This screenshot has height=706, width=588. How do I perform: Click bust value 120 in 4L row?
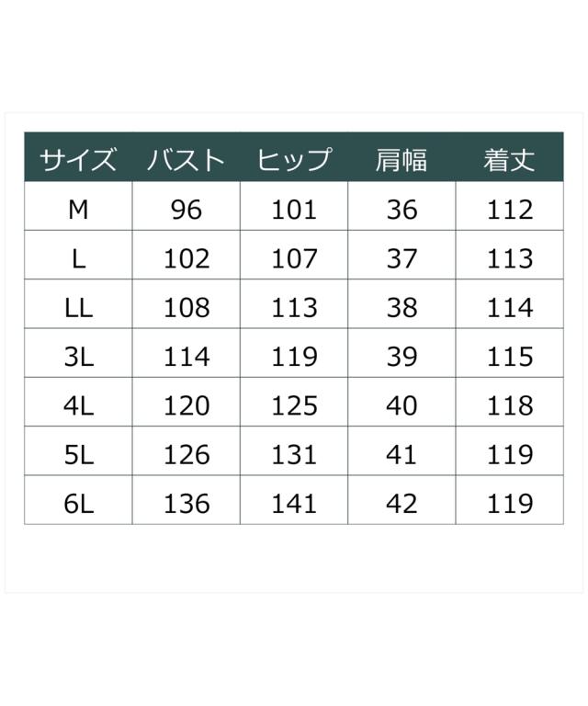tap(187, 405)
